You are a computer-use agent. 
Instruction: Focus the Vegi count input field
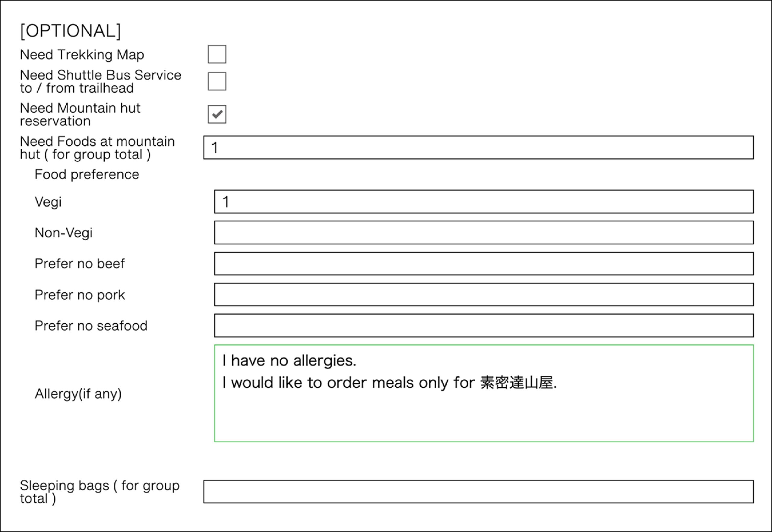tap(484, 202)
